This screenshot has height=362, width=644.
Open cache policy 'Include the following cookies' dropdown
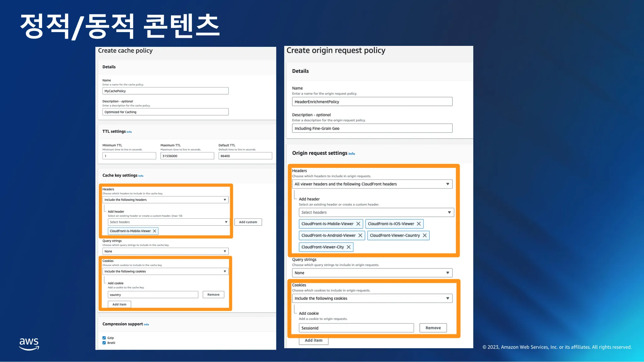point(165,271)
